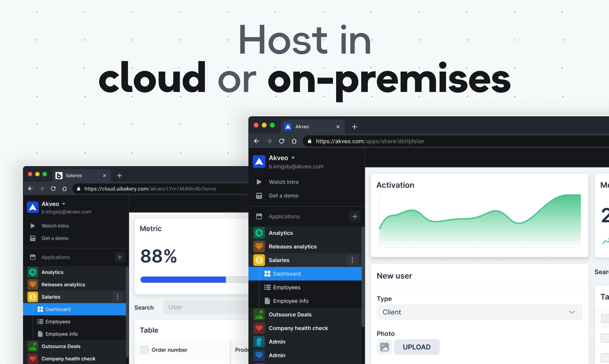This screenshot has height=364, width=609.
Task: Open Outsource Deals in the Salaries window
Action: pyautogui.click(x=61, y=346)
